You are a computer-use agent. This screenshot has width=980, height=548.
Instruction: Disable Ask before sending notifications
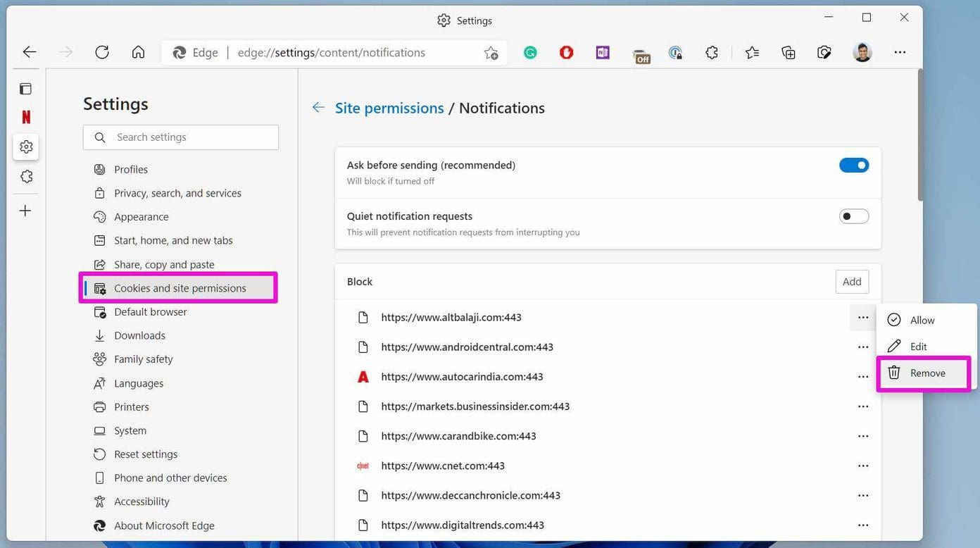click(x=854, y=165)
